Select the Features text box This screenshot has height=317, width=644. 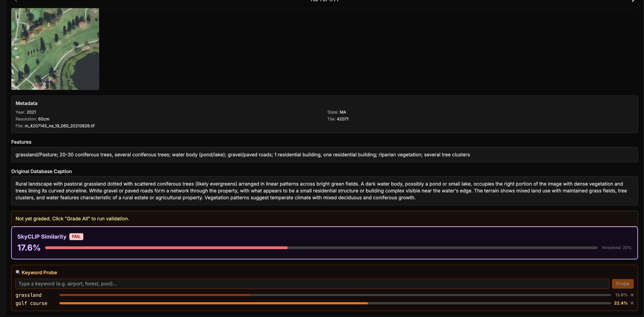pos(324,155)
